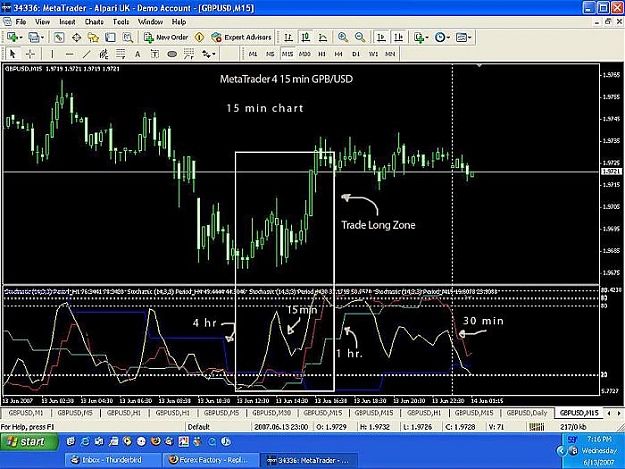Select the ellipse drawing tool

click(172, 54)
